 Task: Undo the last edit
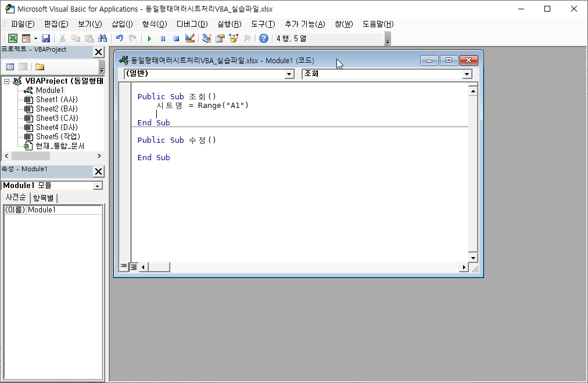pos(120,38)
